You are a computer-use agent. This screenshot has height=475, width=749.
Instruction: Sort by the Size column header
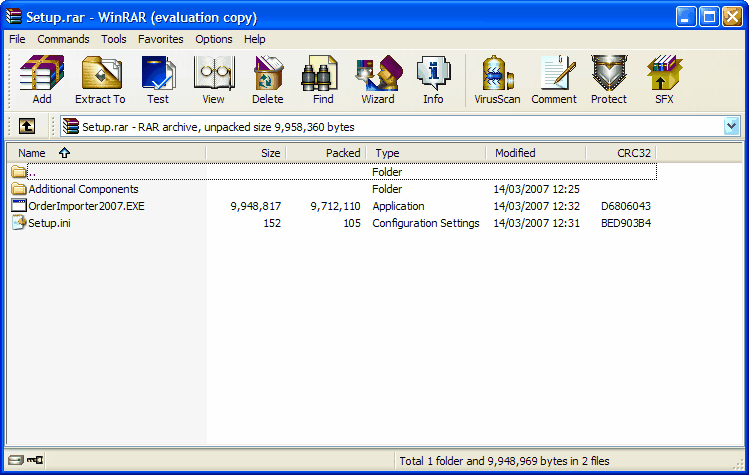246,153
